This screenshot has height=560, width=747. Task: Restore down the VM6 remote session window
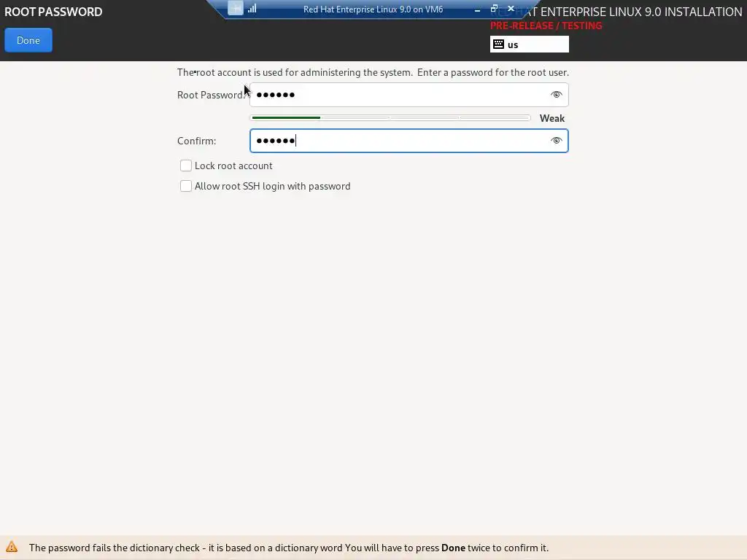coord(494,9)
